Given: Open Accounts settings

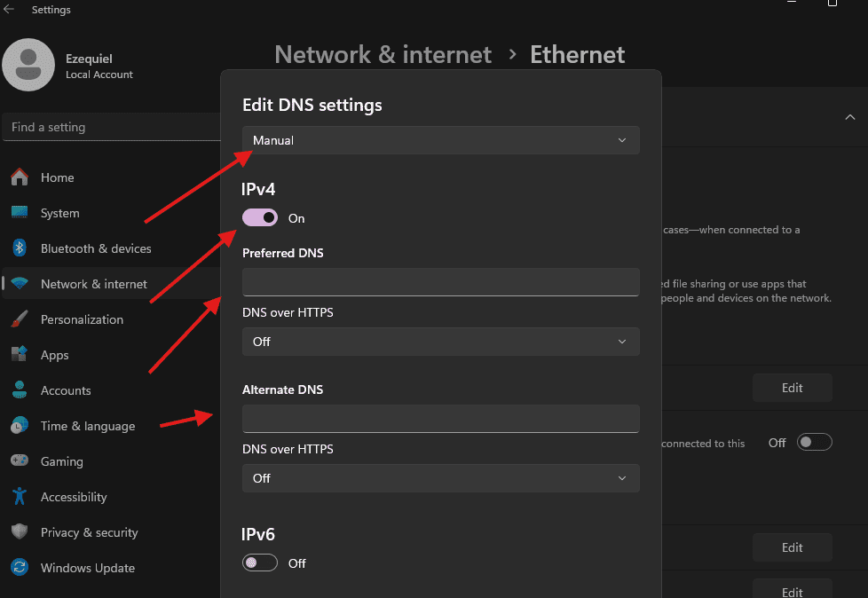Looking at the screenshot, I should pyautogui.click(x=67, y=390).
